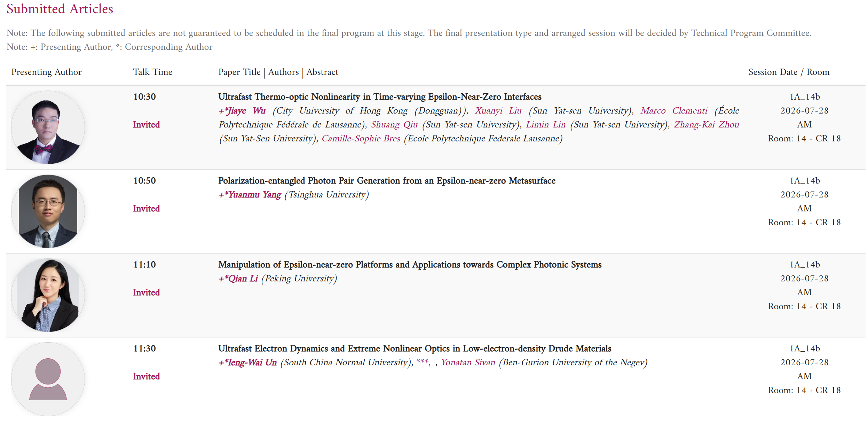Open author link Shuang Qiu

pos(394,125)
